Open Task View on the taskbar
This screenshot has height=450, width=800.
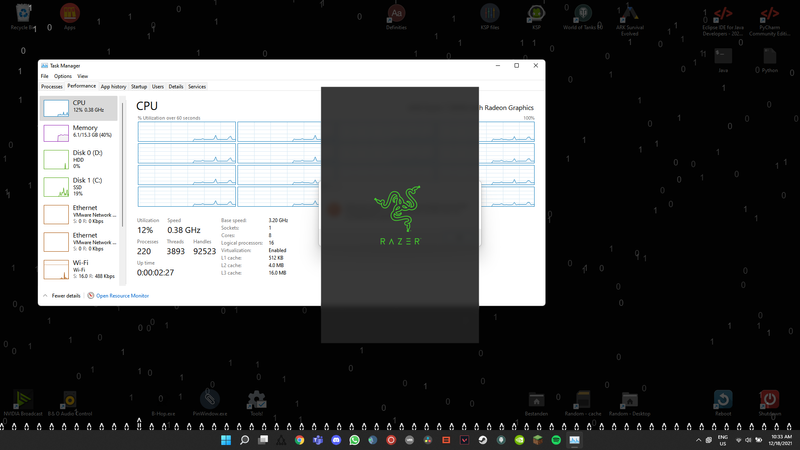263,440
